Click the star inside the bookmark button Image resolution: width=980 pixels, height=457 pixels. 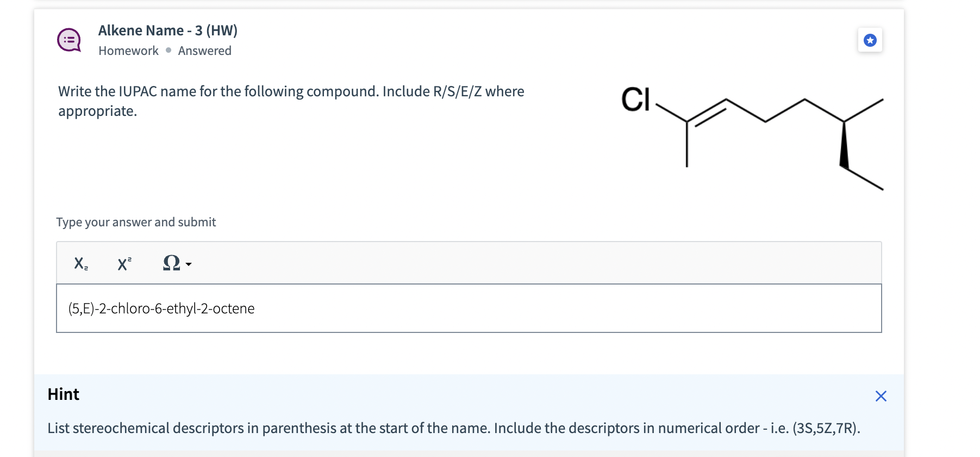pos(870,40)
